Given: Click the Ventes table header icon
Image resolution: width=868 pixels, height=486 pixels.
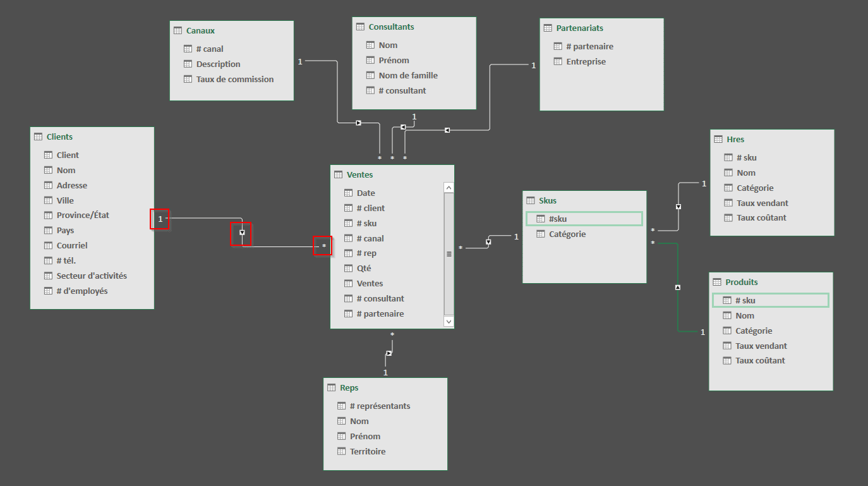Looking at the screenshot, I should pos(338,174).
